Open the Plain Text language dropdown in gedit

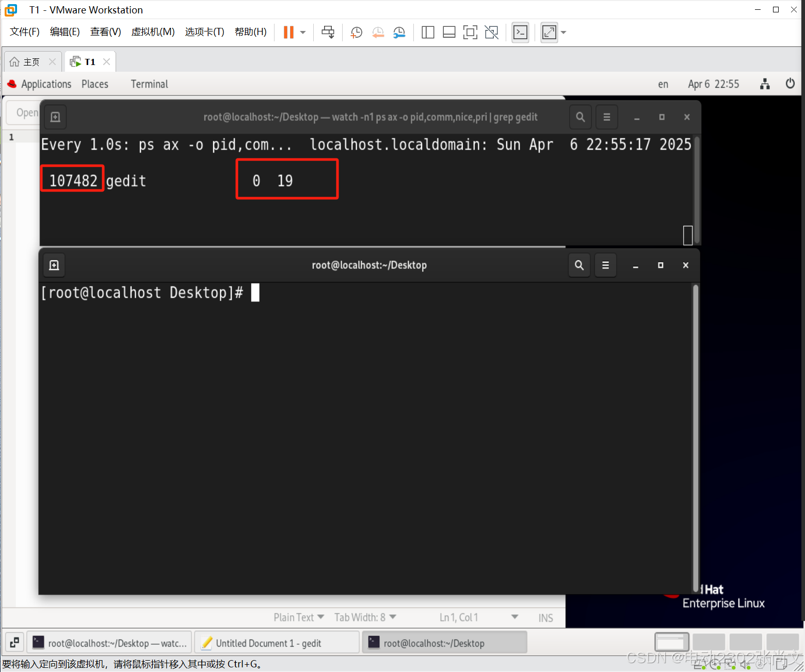[299, 617]
